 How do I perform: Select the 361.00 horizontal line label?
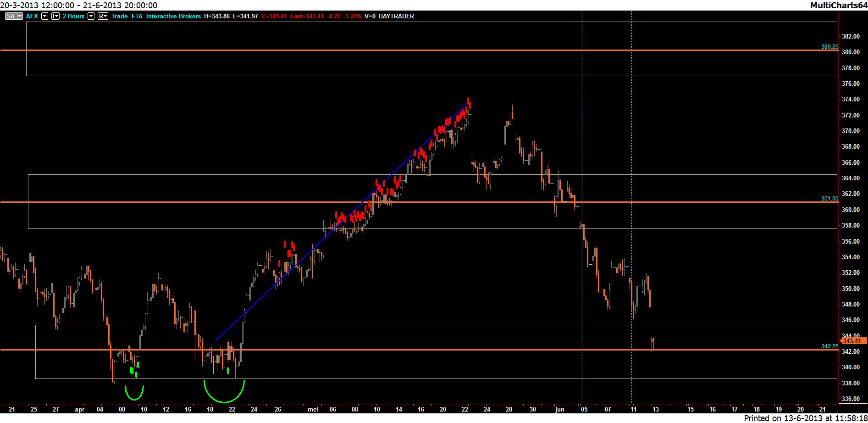[829, 199]
